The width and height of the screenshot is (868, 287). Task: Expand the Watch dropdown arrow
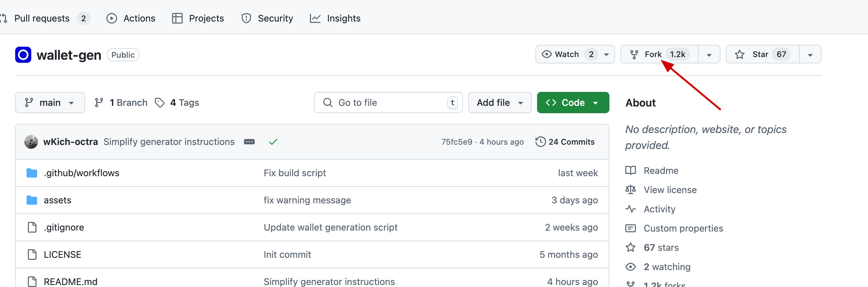tap(606, 55)
